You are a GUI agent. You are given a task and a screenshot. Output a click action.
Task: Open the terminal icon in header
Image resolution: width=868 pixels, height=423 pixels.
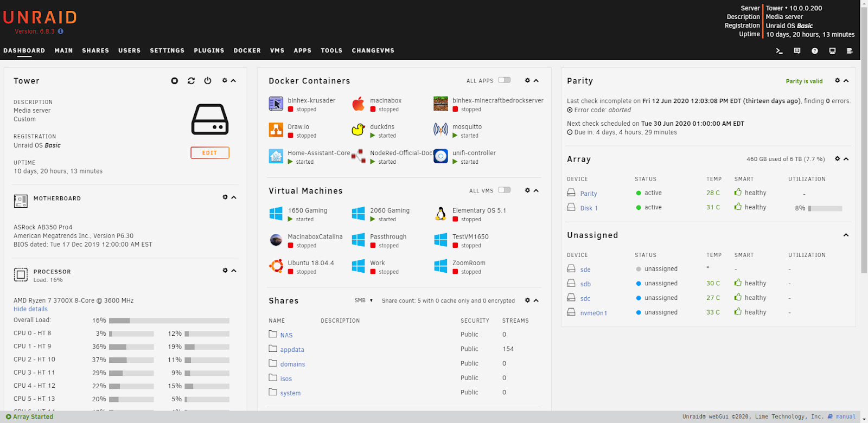(x=779, y=50)
